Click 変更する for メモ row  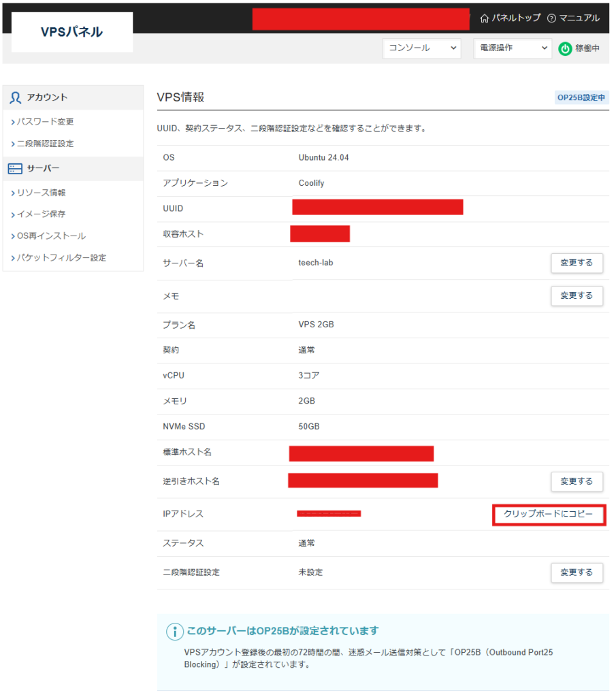pos(577,296)
